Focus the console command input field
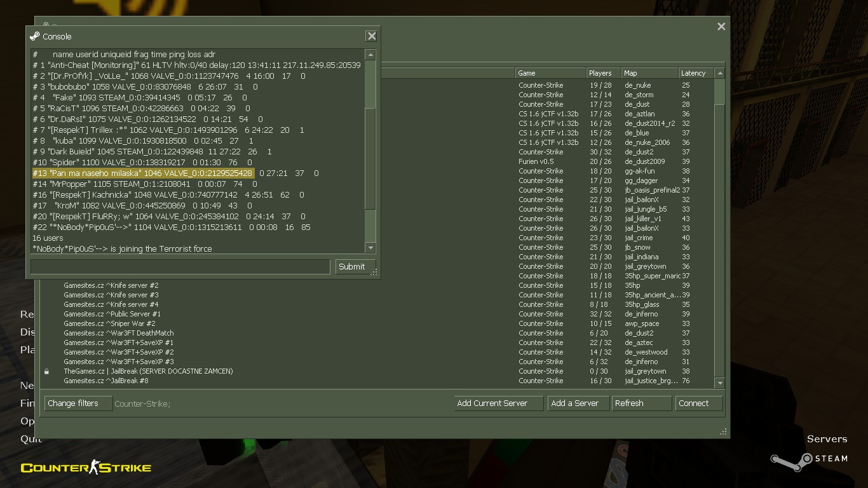868x488 pixels. click(180, 267)
